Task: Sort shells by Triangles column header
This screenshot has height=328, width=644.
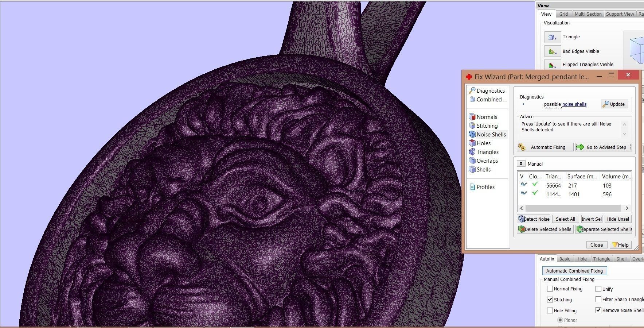Action: click(554, 176)
